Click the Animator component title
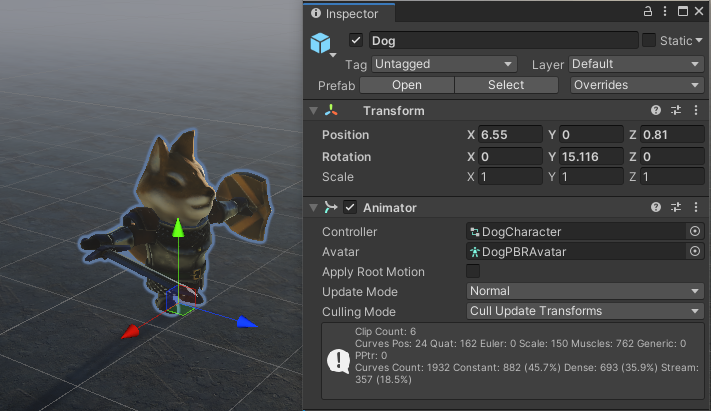 tap(390, 208)
